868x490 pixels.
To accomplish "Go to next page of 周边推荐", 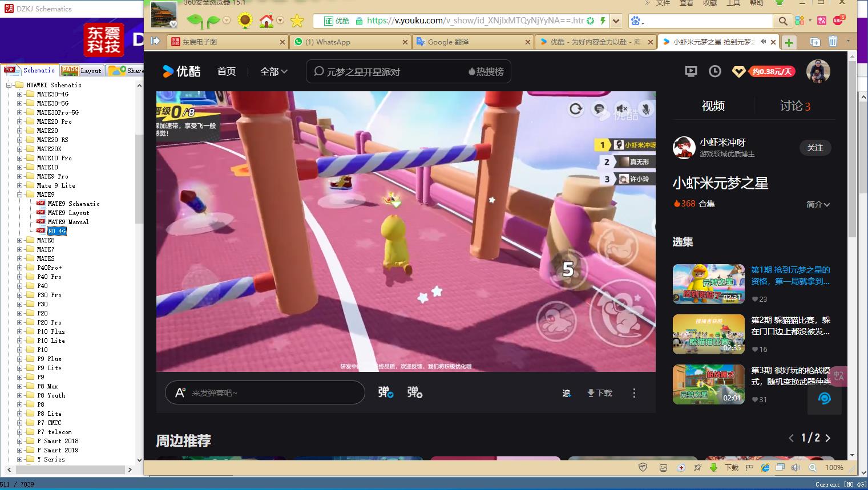I will (827, 438).
